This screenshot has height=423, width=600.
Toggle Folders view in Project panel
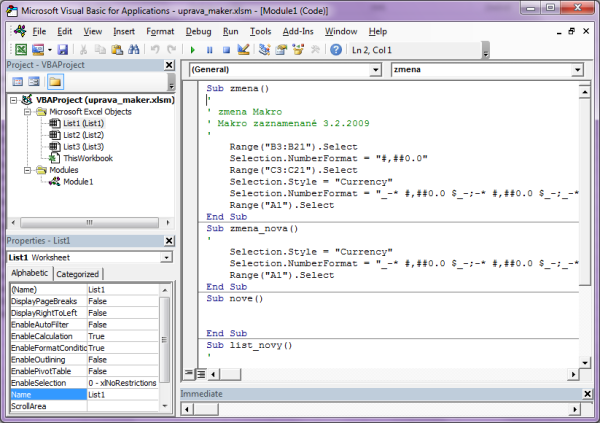click(55, 82)
